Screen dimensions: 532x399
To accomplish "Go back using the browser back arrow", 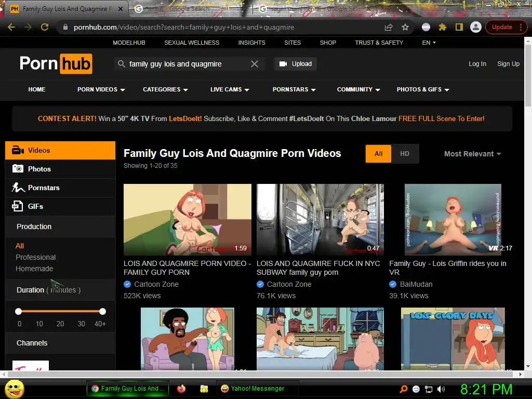I will [x=11, y=27].
